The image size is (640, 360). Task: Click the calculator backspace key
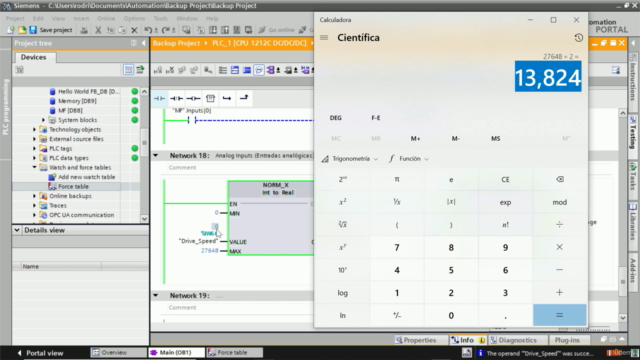(560, 179)
